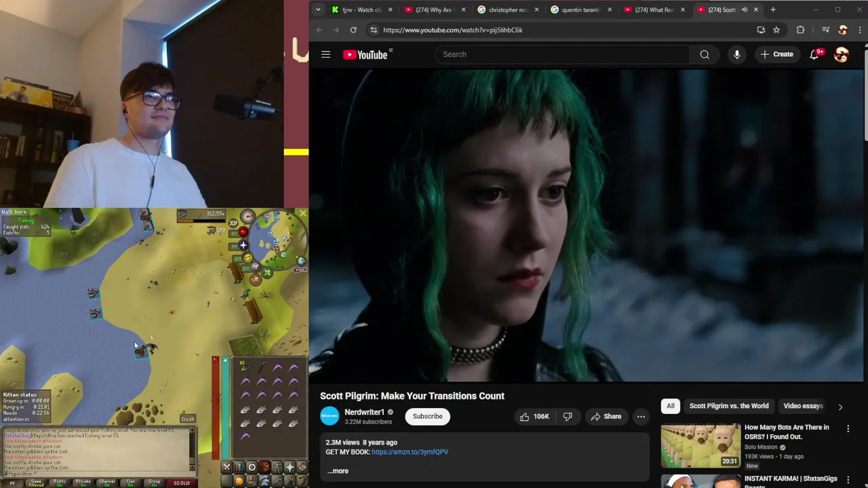Open a new Chrome tab
Image resolution: width=868 pixels, height=488 pixels.
[x=773, y=9]
